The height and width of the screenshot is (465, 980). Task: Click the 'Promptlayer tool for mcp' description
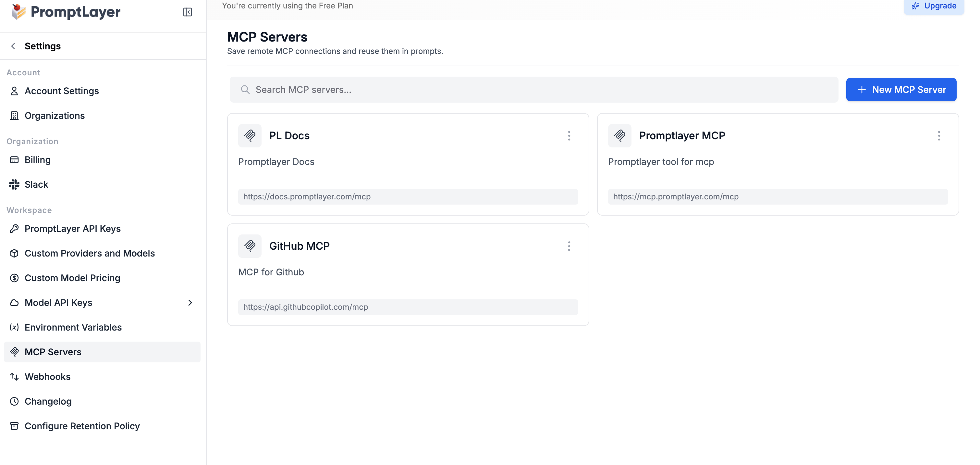tap(661, 162)
